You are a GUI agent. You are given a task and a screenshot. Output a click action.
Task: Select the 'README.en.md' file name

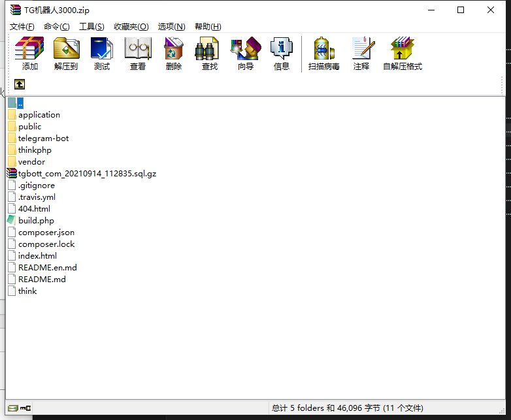point(48,268)
